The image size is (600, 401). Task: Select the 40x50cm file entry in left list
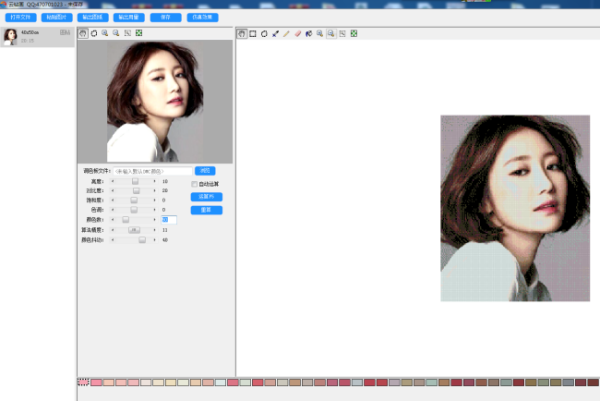37,37
